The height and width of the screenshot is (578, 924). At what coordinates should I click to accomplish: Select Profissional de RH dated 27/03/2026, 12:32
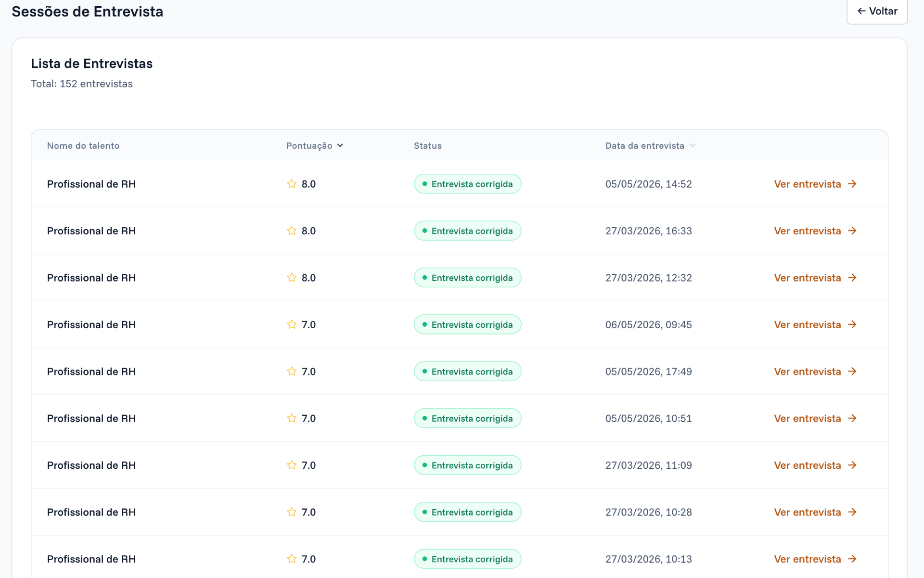point(91,278)
